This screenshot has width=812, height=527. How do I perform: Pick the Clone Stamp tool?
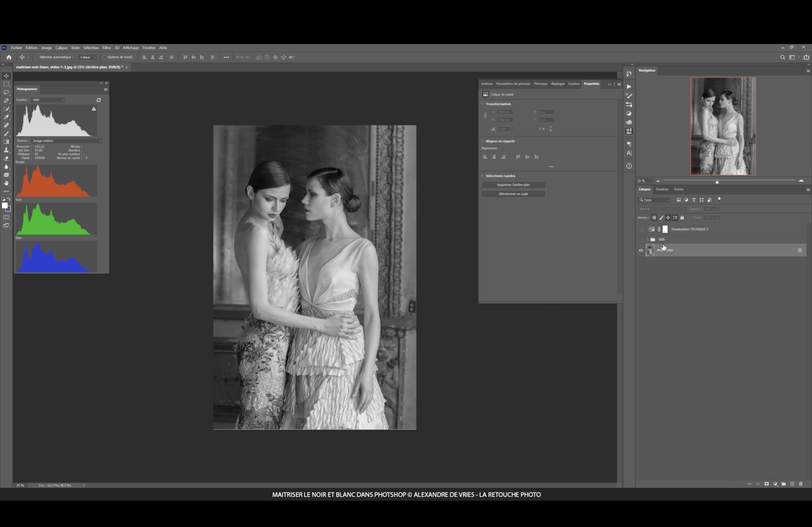tap(6, 150)
